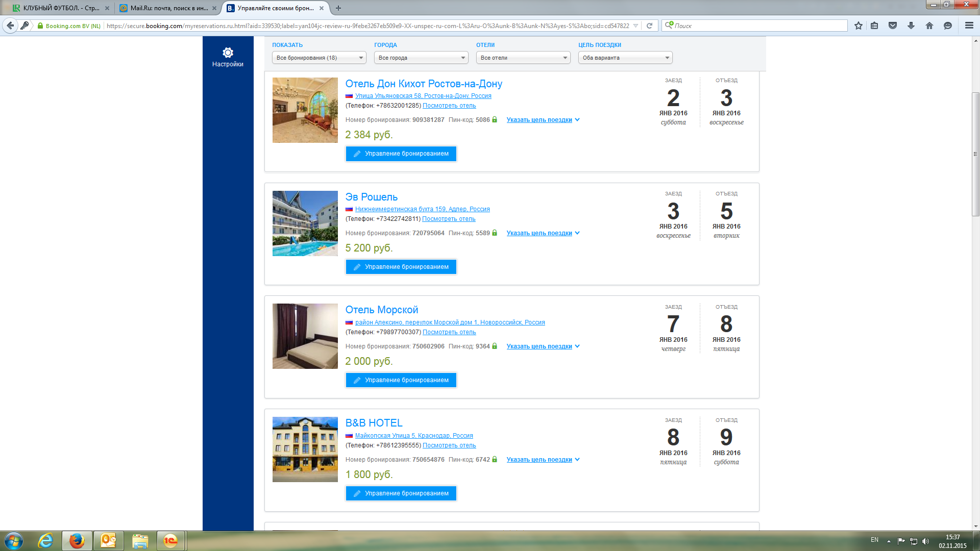Launch Internet Explorer from taskbar
980x551 pixels.
point(45,541)
